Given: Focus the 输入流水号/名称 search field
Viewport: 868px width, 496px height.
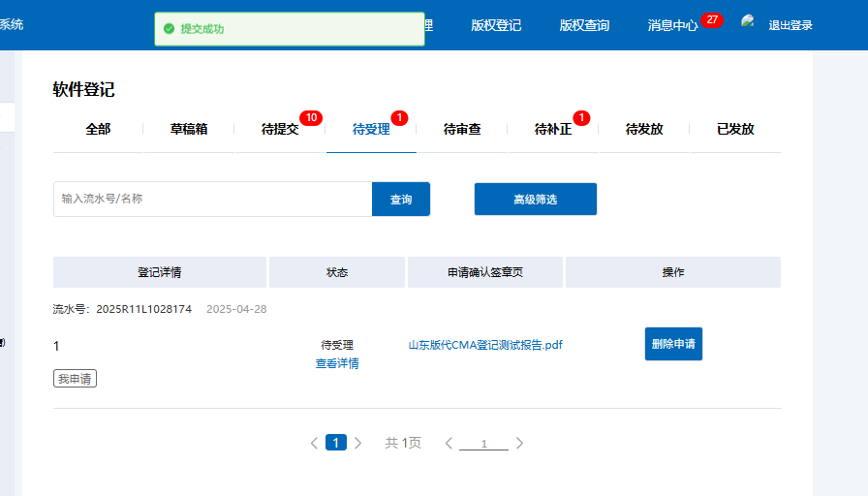Looking at the screenshot, I should pyautogui.click(x=212, y=200).
